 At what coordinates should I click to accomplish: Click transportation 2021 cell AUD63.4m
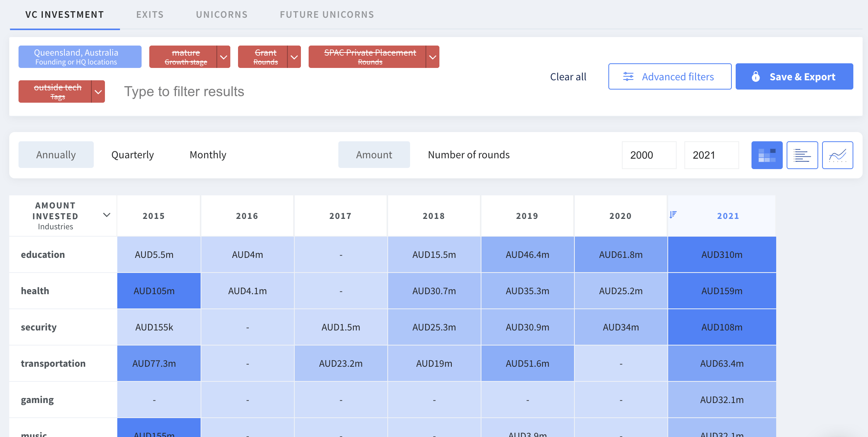(x=722, y=363)
